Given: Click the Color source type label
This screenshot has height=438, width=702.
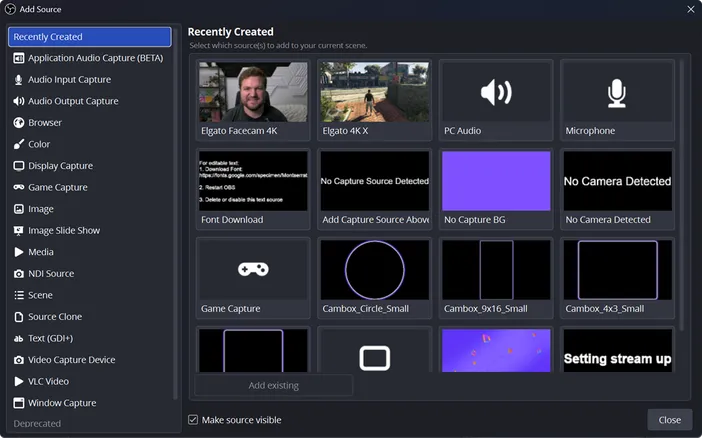Looking at the screenshot, I should point(39,144).
